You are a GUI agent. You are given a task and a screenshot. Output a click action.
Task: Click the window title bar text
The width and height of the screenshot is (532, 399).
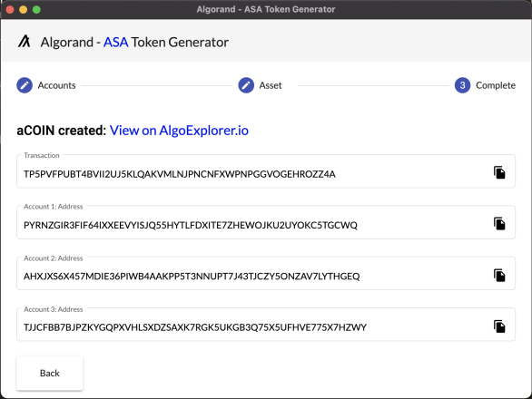266,9
